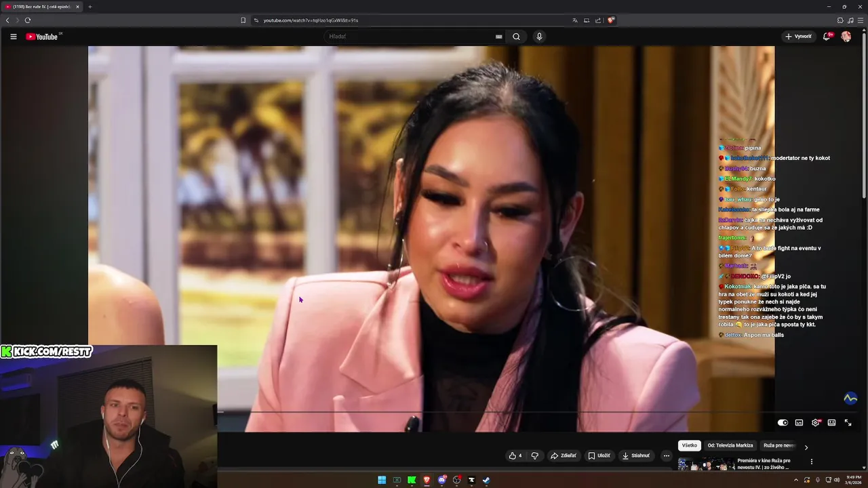
Task: Open more actions ellipsis below video
Action: [667, 455]
